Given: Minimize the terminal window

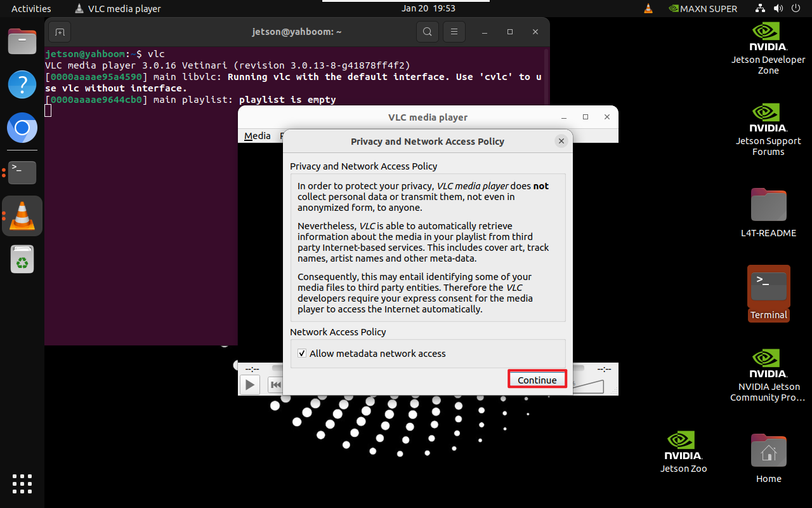Looking at the screenshot, I should pyautogui.click(x=485, y=32).
